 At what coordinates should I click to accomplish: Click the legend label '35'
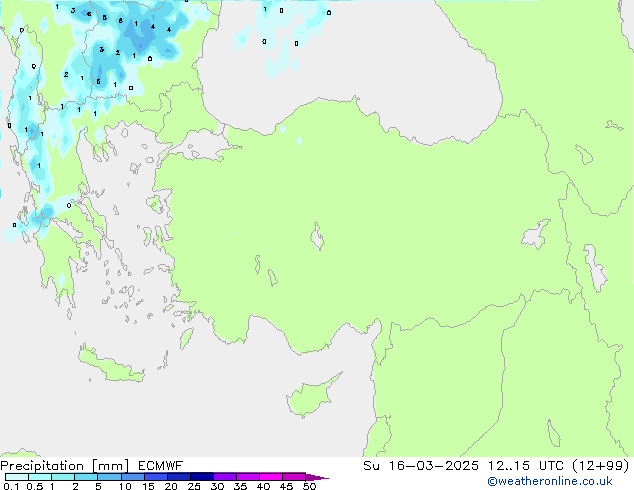pyautogui.click(x=240, y=486)
